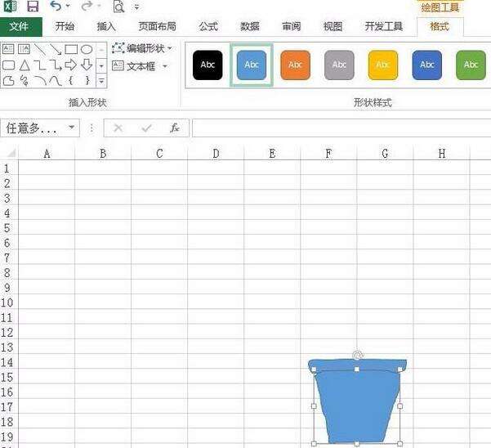The width and height of the screenshot is (491, 448).
Task: Undo the last action
Action: 56,6
